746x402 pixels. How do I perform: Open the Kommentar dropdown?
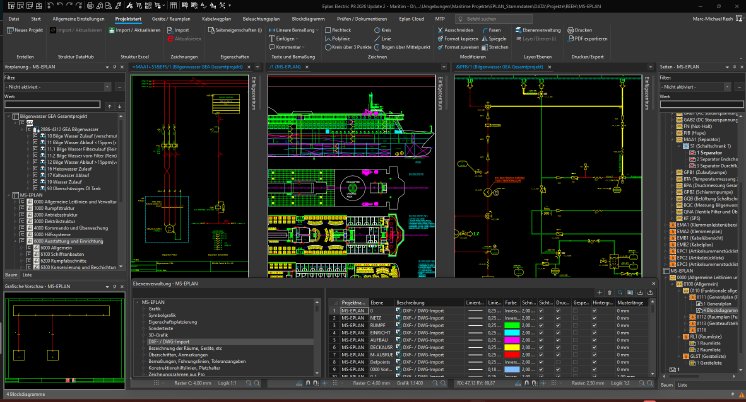tap(304, 47)
